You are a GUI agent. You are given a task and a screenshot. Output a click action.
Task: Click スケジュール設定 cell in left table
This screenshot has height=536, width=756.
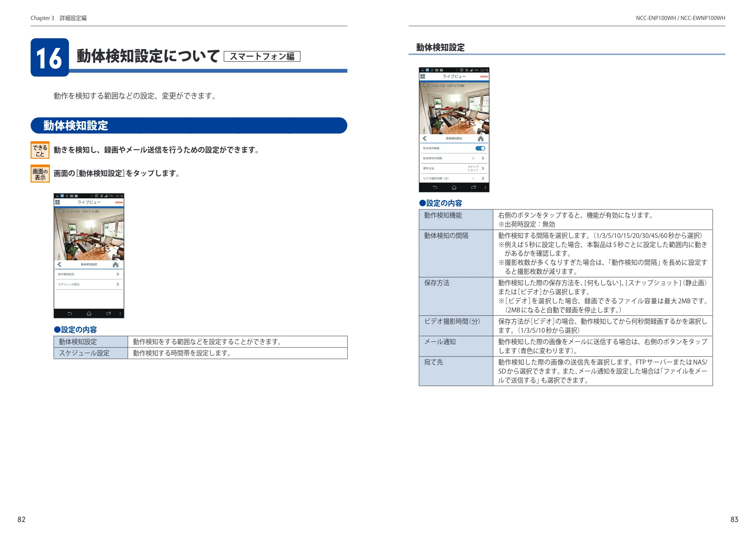tap(91, 353)
